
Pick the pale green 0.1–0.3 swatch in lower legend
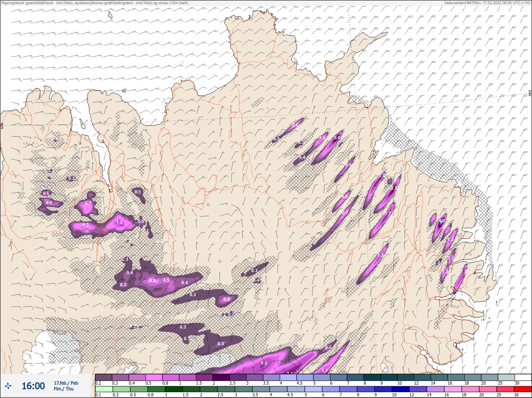click(x=103, y=389)
